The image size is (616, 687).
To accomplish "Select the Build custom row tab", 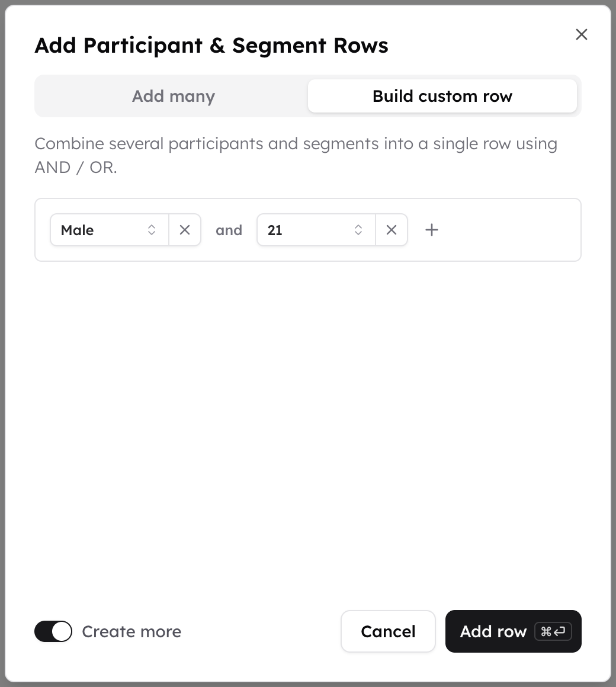I will pyautogui.click(x=442, y=96).
